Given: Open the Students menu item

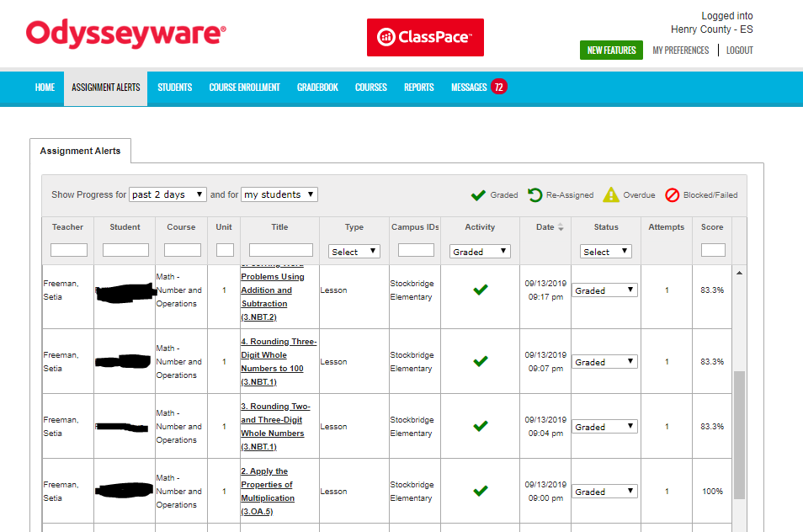Looking at the screenshot, I should (x=174, y=88).
